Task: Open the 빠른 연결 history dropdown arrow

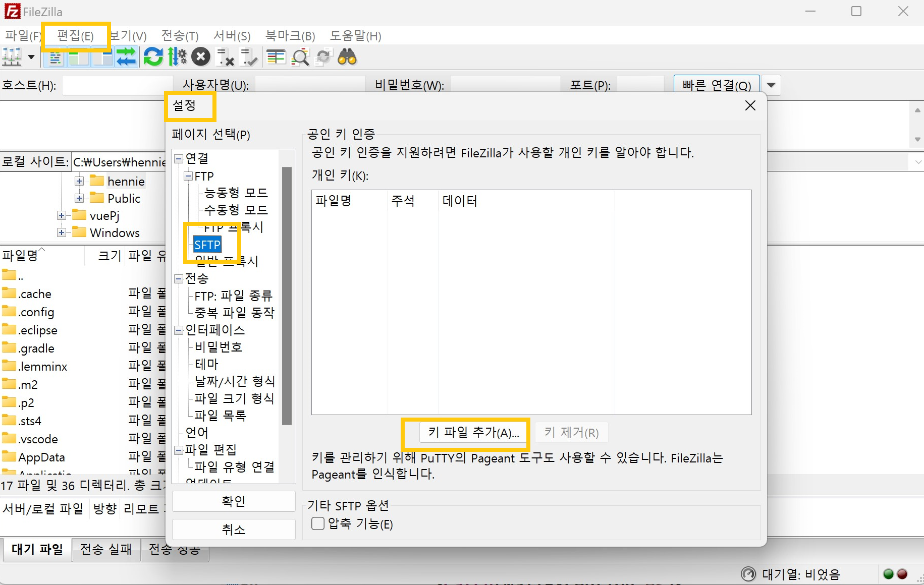Action: (x=771, y=85)
